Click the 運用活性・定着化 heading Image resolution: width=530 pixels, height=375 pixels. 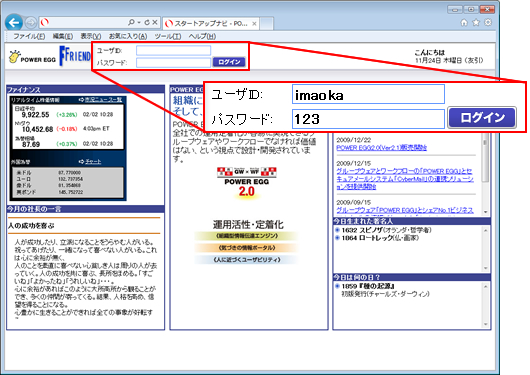click(248, 225)
